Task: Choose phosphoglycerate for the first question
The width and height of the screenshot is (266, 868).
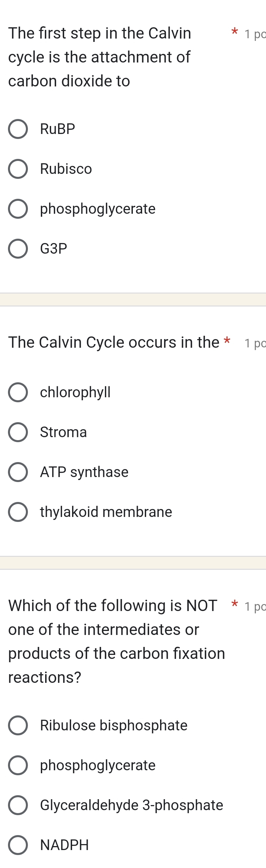Action: tap(19, 209)
